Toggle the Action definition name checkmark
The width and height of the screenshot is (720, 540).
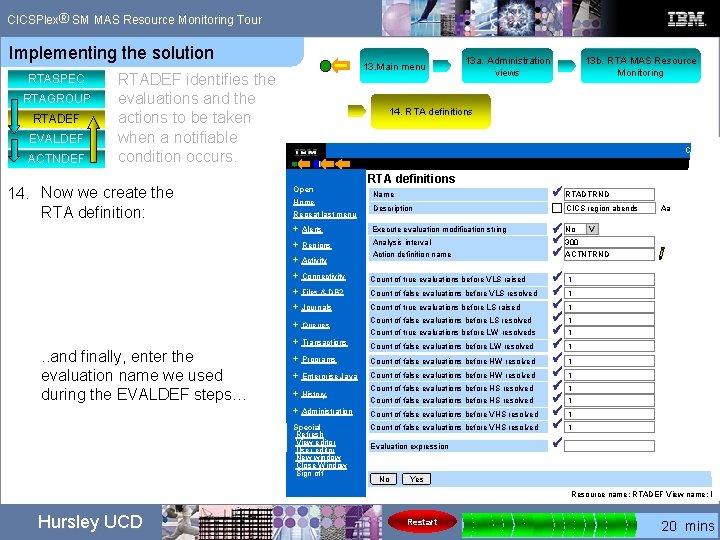coord(557,252)
